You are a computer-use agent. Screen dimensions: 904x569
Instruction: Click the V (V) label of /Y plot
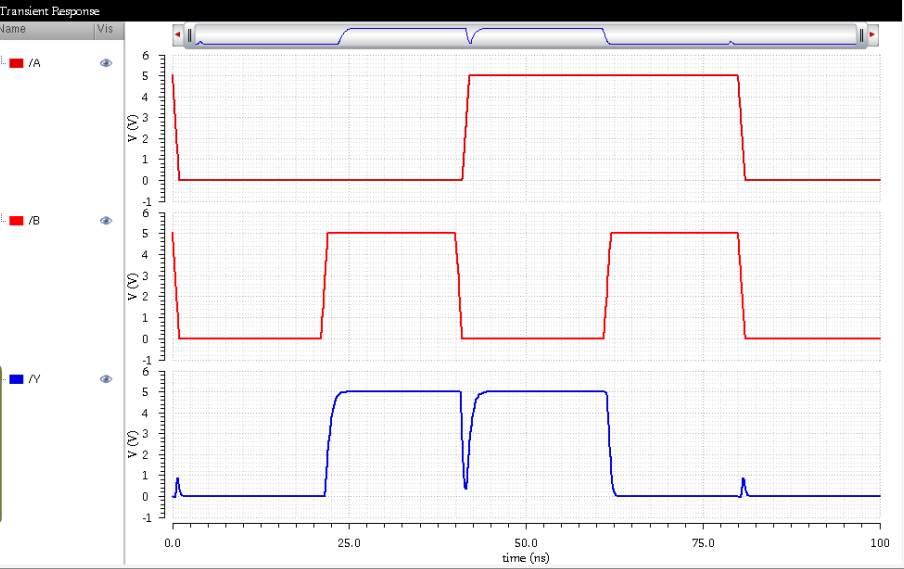133,444
